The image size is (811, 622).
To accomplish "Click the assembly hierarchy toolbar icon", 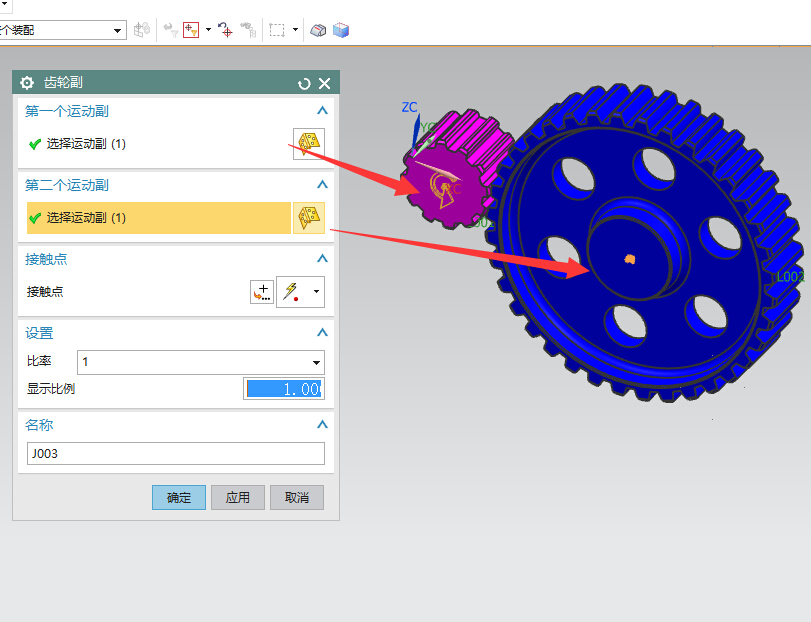I will pos(142,30).
